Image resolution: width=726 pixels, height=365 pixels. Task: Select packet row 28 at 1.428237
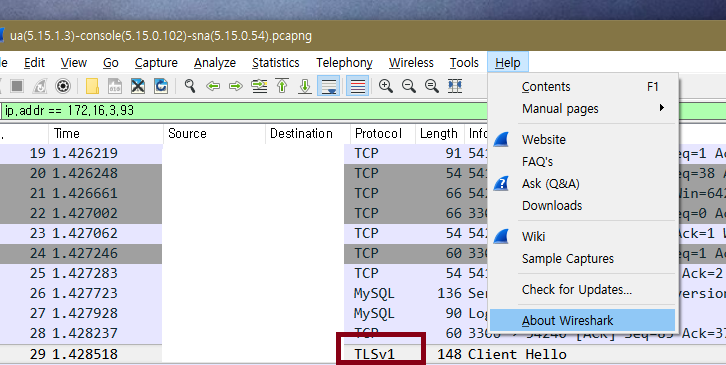[x=244, y=333]
